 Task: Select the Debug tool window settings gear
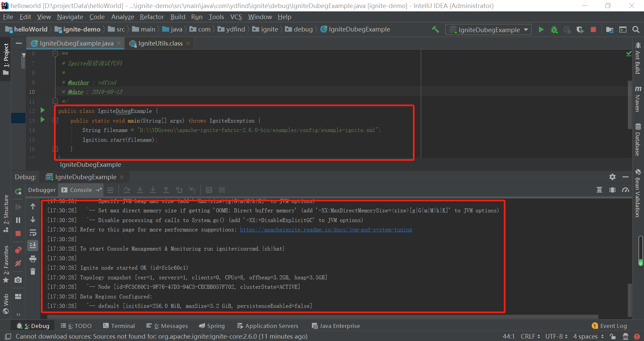pyautogui.click(x=612, y=177)
